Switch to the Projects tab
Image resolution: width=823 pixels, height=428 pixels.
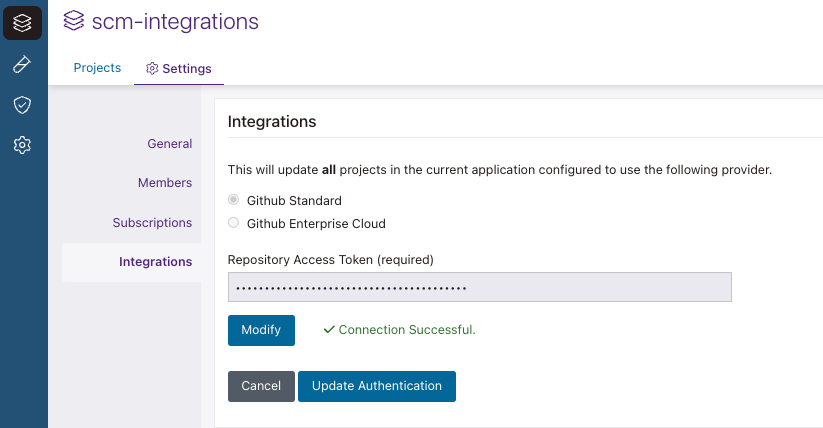[97, 68]
